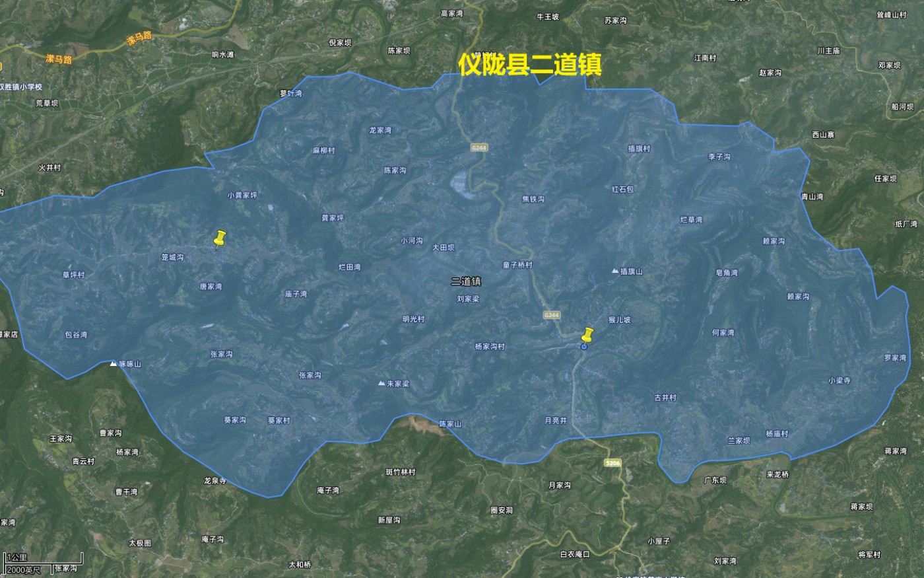Click the S206 road shield
This screenshot has height=578, width=924.
click(x=612, y=463)
